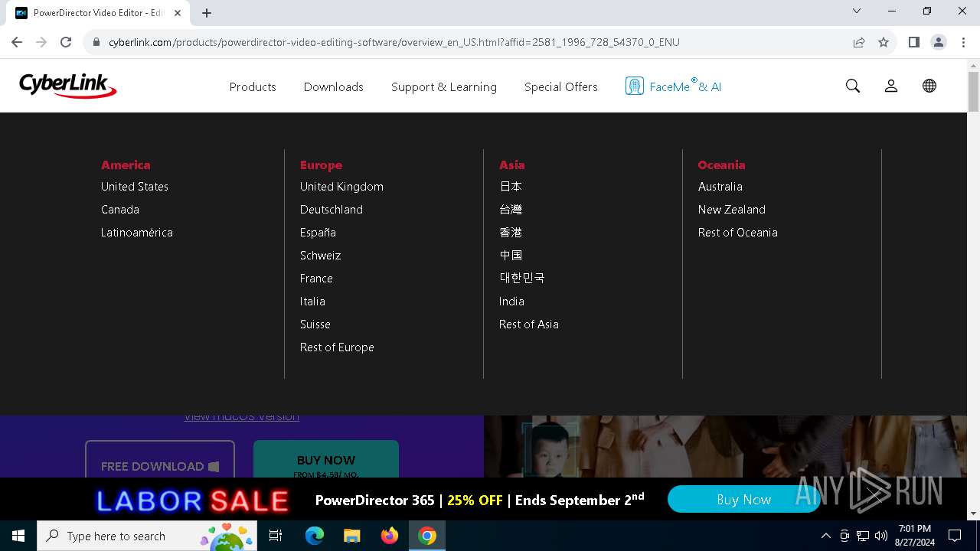Open the tab search dropdown arrow
980x551 pixels.
point(857,11)
